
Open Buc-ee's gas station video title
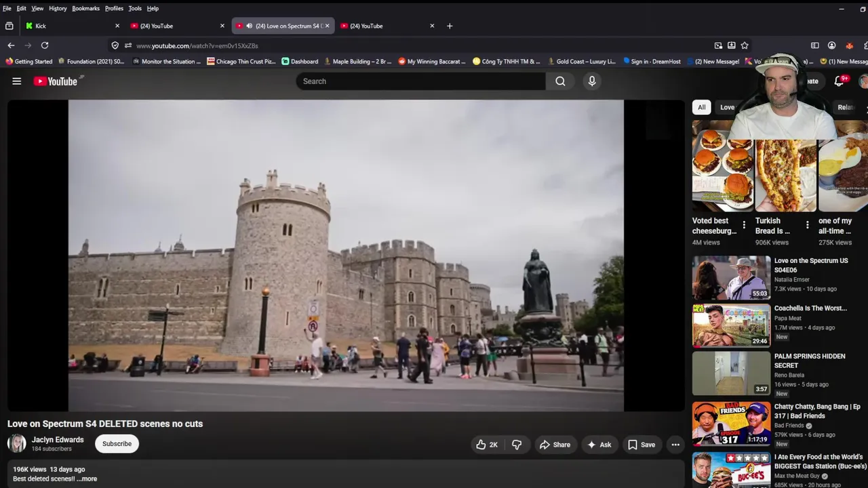point(820,462)
